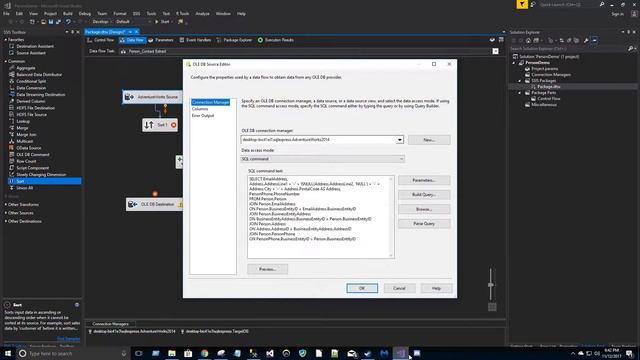Image resolution: width=640 pixels, height=360 pixels.
Task: Select the Merge Join transform
Action: click(x=26, y=135)
